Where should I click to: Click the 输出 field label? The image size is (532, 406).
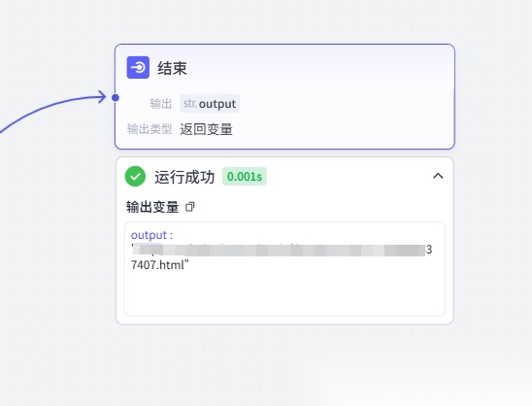tap(161, 104)
